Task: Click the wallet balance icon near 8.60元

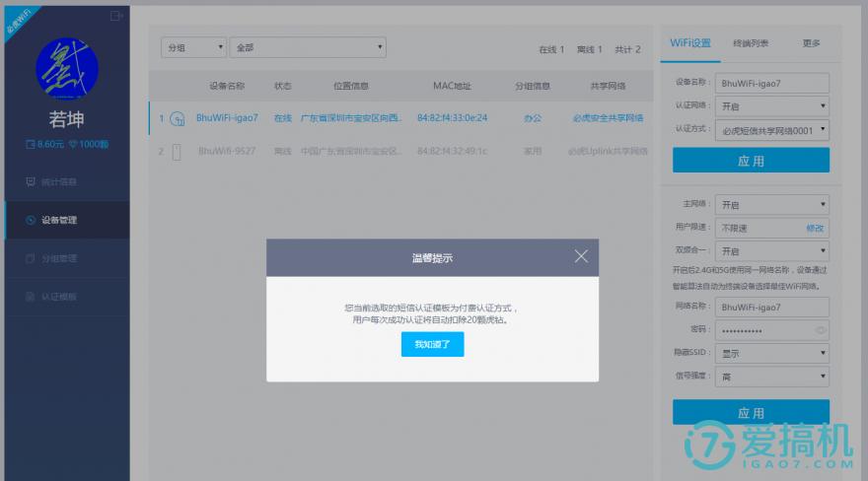Action: pyautogui.click(x=30, y=144)
